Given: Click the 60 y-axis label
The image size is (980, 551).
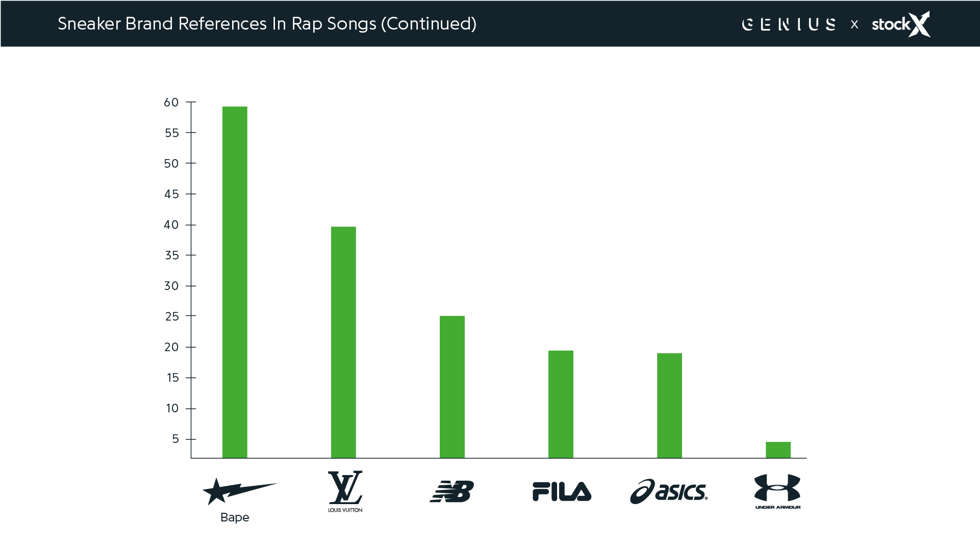Looking at the screenshot, I should tap(171, 102).
